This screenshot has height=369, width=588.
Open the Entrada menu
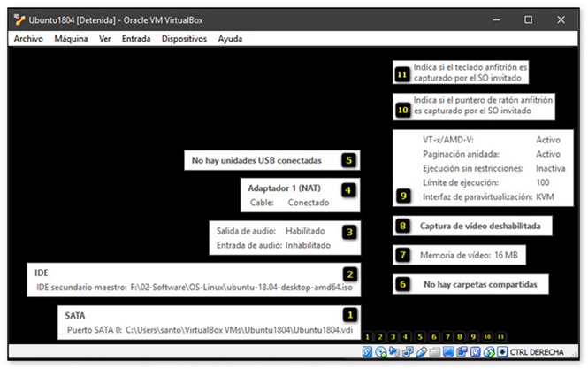[x=136, y=39]
